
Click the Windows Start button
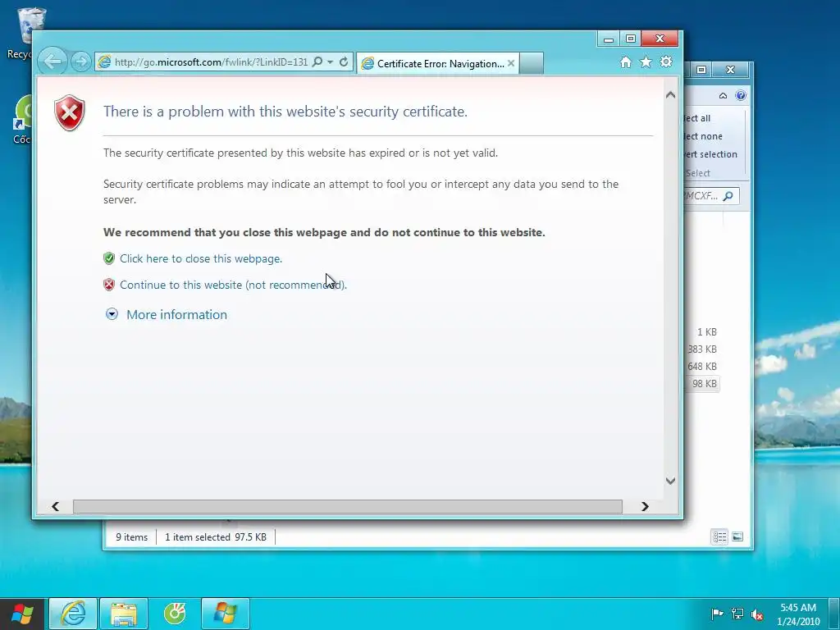22,614
